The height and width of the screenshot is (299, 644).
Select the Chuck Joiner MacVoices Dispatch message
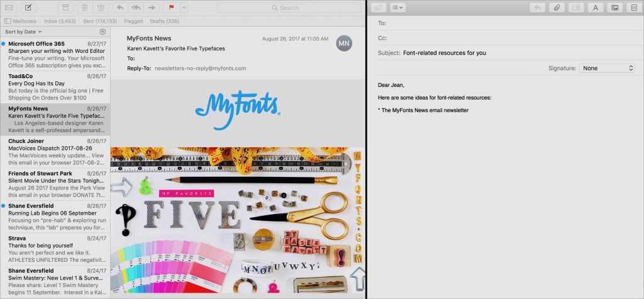click(55, 152)
